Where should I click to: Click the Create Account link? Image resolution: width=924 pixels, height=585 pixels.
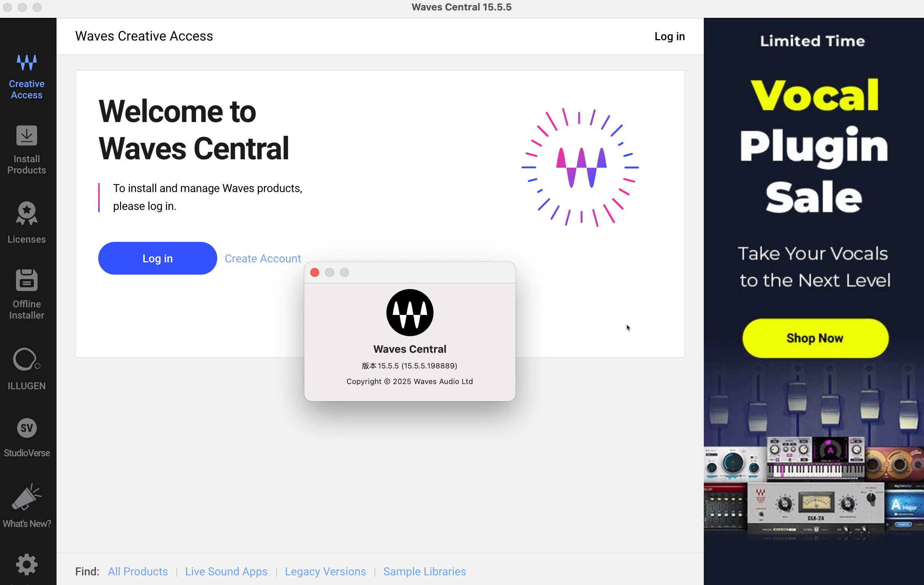pos(263,258)
